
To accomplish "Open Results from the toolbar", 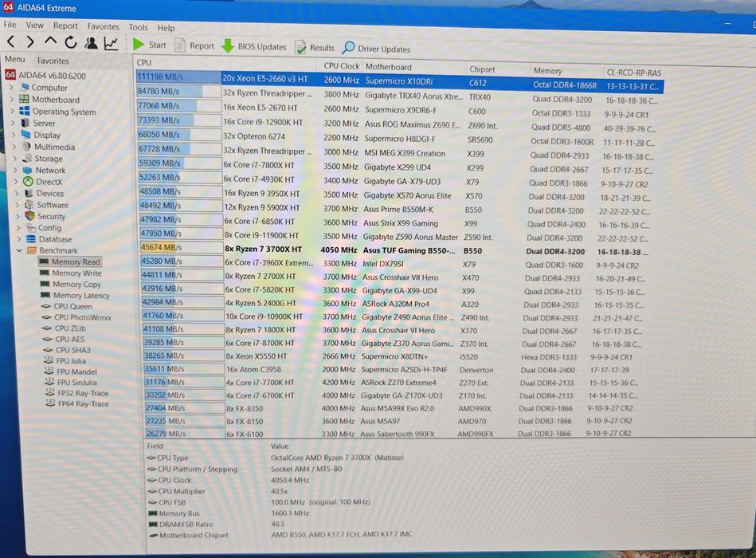I will point(315,48).
